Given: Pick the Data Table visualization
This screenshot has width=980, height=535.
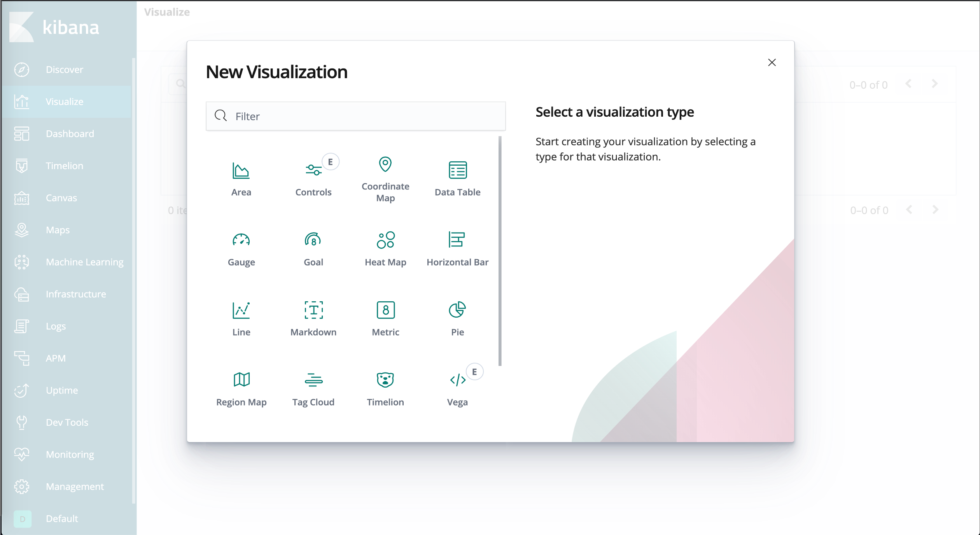Looking at the screenshot, I should click(x=457, y=179).
